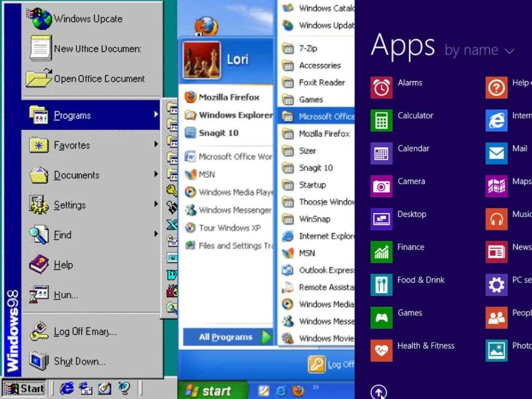
Task: Open the Health & Fitness app tile
Action: pos(381,351)
